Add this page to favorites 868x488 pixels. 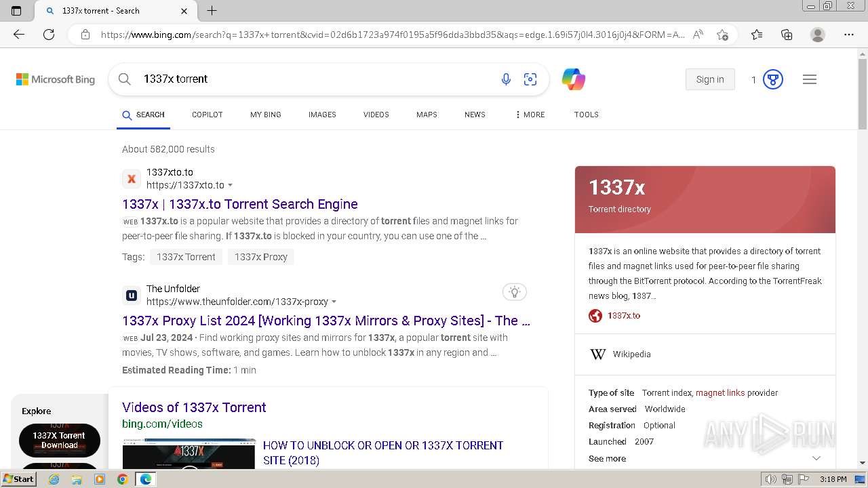pos(722,35)
